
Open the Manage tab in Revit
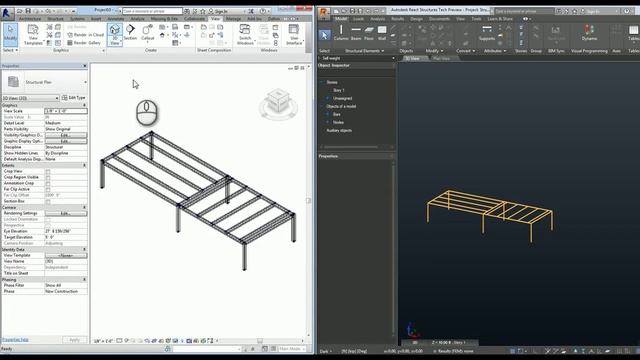233,19
